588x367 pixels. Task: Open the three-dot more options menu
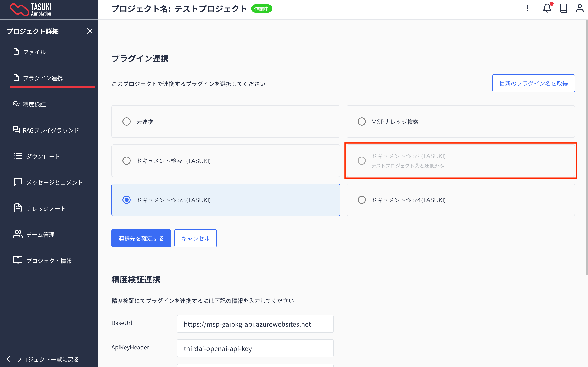point(528,9)
